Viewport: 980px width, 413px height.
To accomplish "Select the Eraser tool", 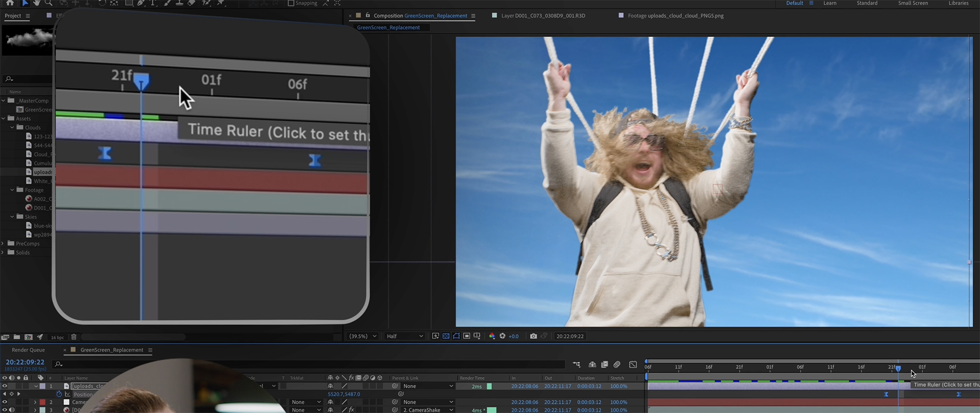I will 191,3.
